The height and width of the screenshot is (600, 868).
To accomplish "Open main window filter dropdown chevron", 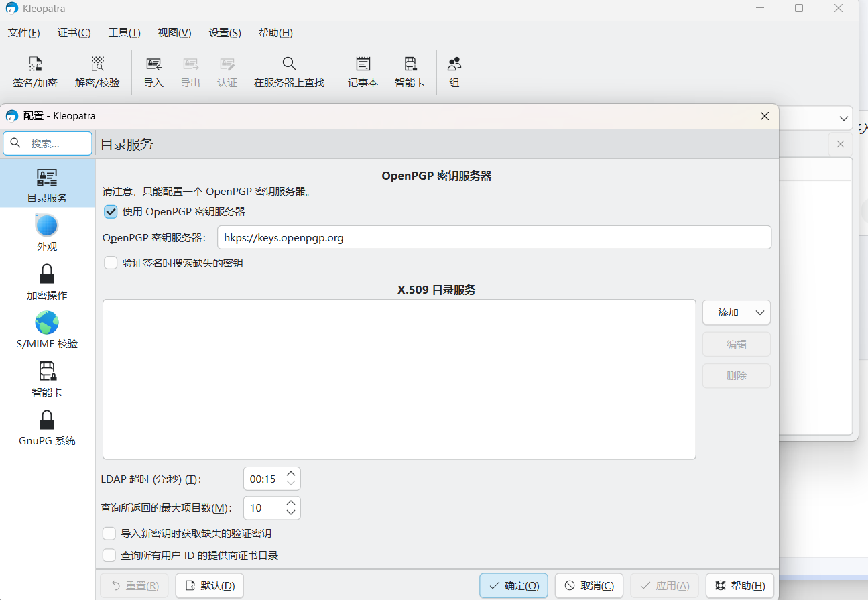I will pos(843,119).
